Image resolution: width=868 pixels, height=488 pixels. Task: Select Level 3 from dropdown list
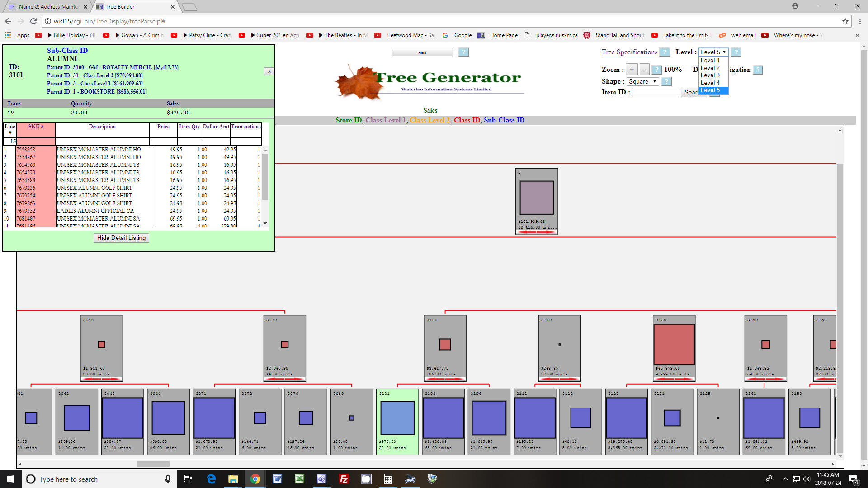click(710, 75)
